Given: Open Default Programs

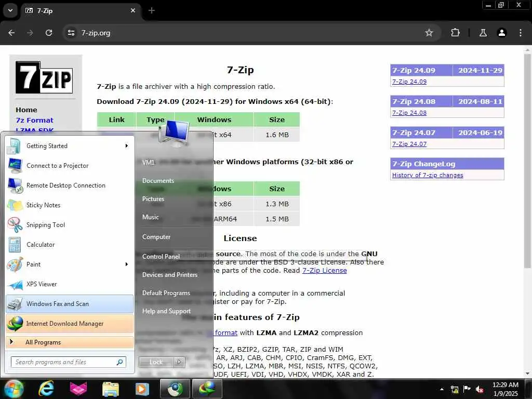Looking at the screenshot, I should tap(166, 293).
